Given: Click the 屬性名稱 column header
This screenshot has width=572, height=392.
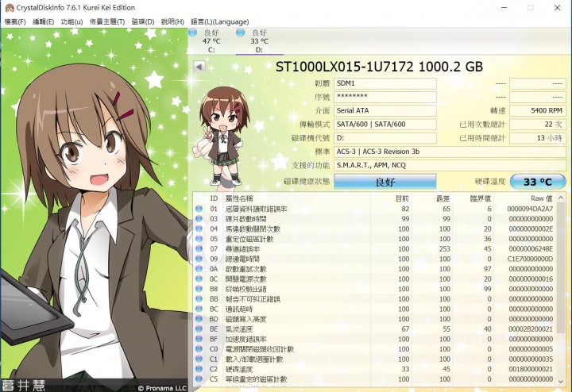Looking at the screenshot, I should (296, 198).
